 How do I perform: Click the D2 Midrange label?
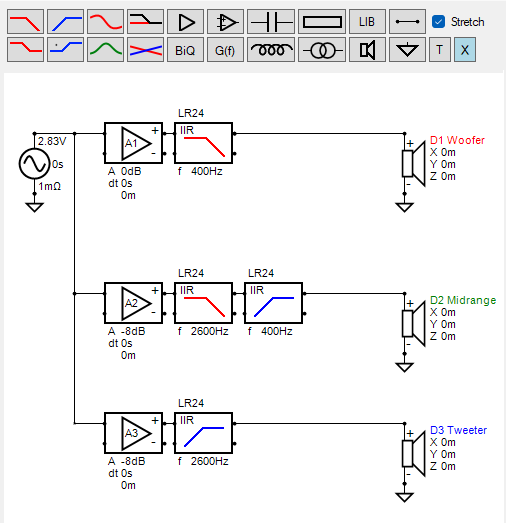point(463,300)
